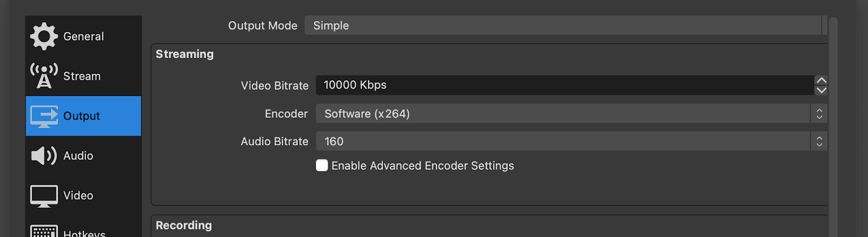Switch to the General settings tab
This screenshot has height=237, width=868.
pos(84,36)
